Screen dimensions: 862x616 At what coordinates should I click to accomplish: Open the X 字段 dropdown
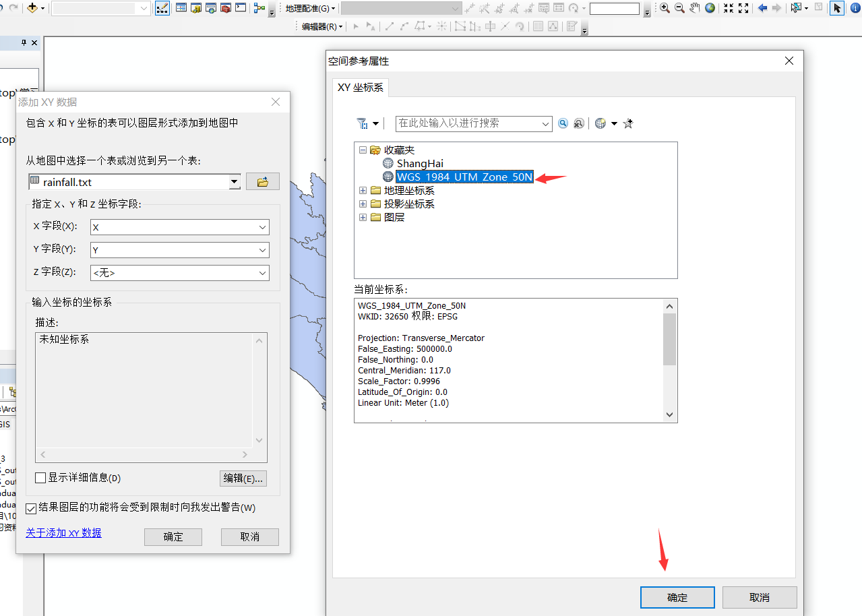(x=263, y=227)
